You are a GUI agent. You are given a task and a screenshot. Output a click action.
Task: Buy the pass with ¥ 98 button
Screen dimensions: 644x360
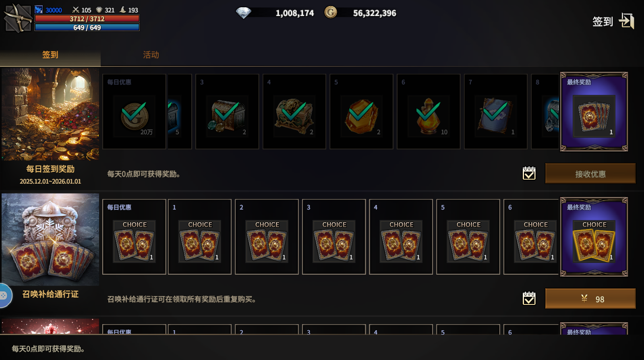point(590,299)
